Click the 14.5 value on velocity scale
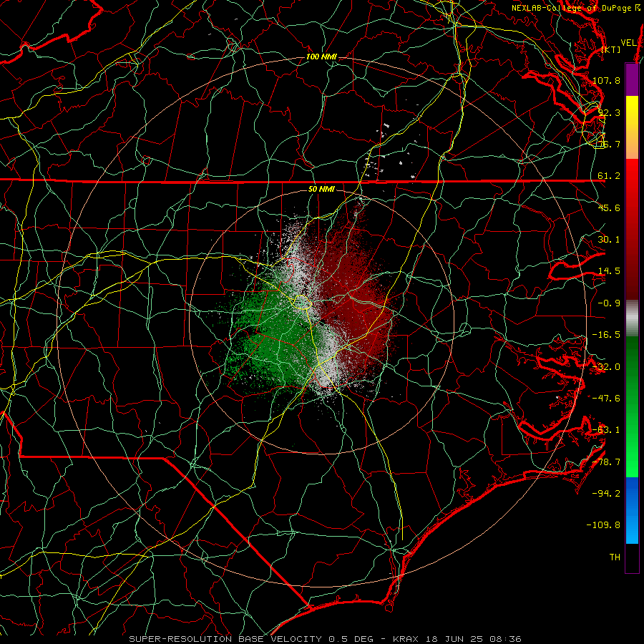644x644 pixels. [x=609, y=271]
